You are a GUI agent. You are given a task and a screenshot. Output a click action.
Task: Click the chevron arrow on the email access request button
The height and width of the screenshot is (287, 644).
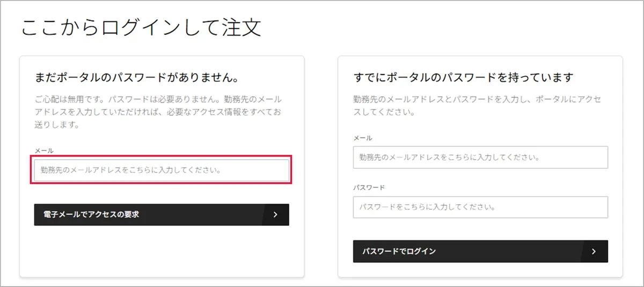(275, 214)
